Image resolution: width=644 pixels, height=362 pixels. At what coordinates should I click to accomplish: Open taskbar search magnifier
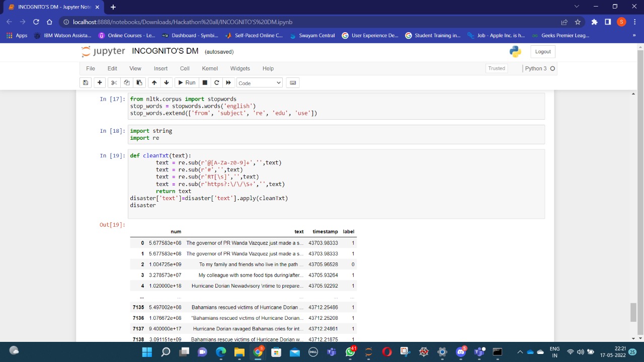tap(166, 352)
